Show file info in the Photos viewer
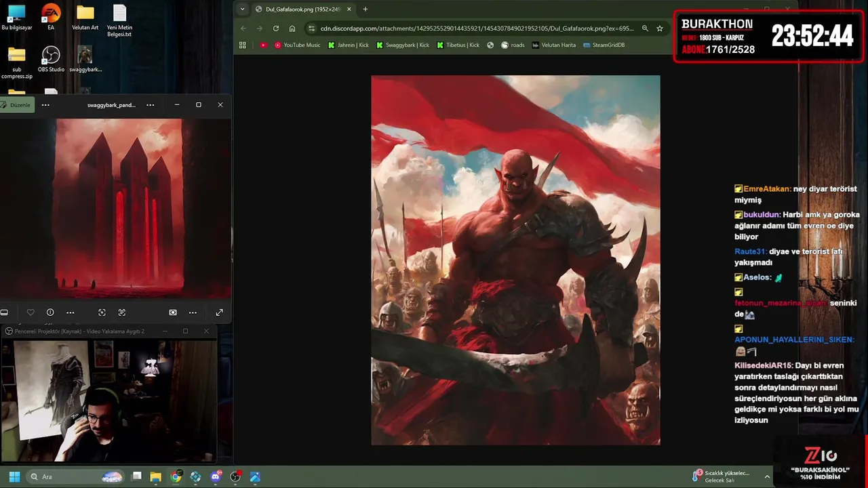The height and width of the screenshot is (488, 868). pyautogui.click(x=50, y=312)
